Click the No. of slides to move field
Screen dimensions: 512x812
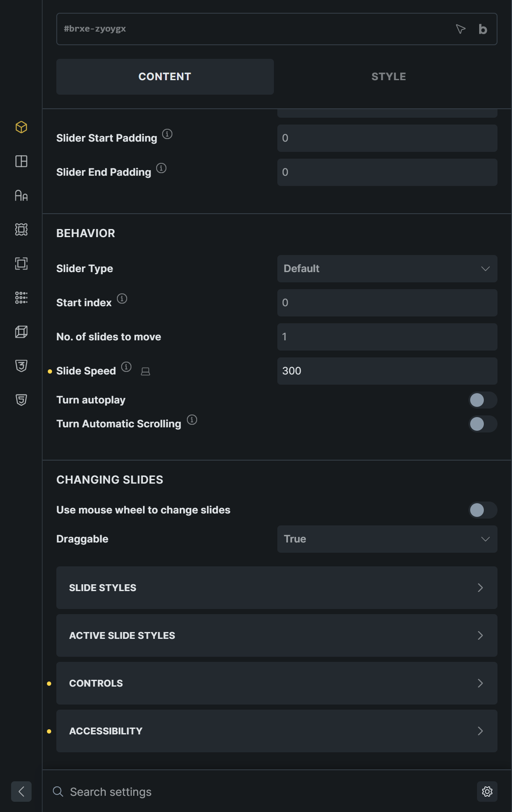pyautogui.click(x=387, y=337)
